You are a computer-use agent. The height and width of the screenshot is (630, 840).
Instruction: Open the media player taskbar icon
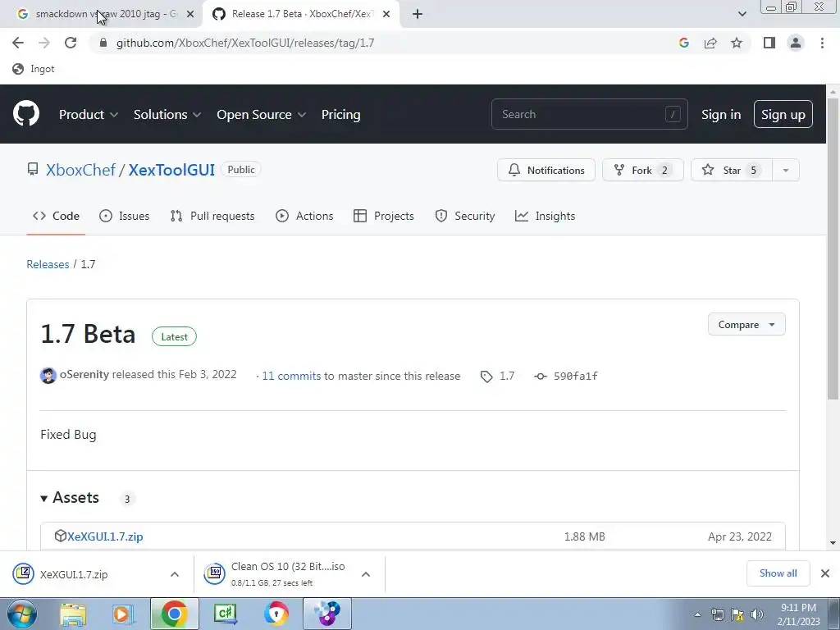coord(123,614)
